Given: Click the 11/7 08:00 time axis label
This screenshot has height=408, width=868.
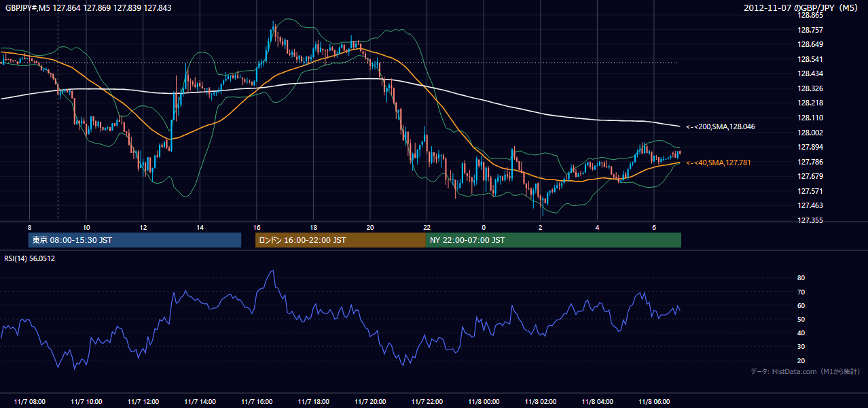Looking at the screenshot, I should [29, 402].
